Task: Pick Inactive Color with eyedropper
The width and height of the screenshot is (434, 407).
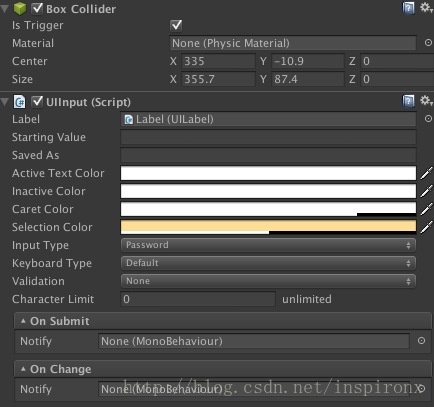Action: (426, 191)
